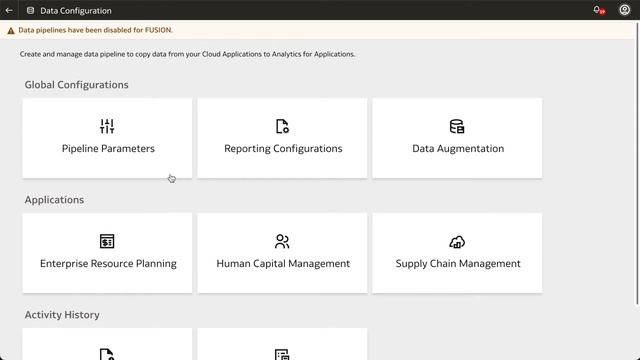Click the Enterprise Resource Planning icon
Screen dimensions: 640x360
pyautogui.click(x=107, y=241)
